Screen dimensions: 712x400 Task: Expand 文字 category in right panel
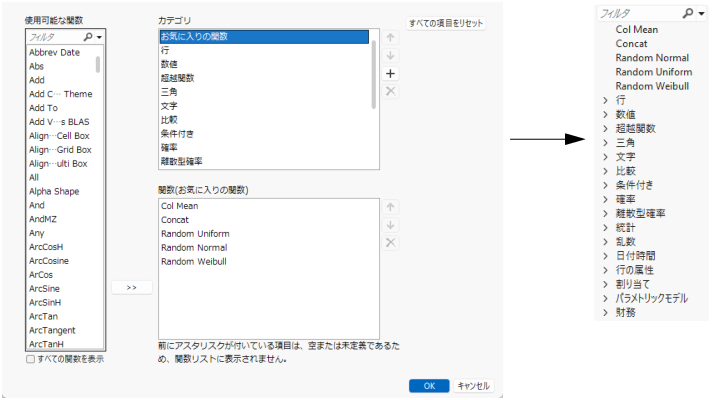[605, 157]
